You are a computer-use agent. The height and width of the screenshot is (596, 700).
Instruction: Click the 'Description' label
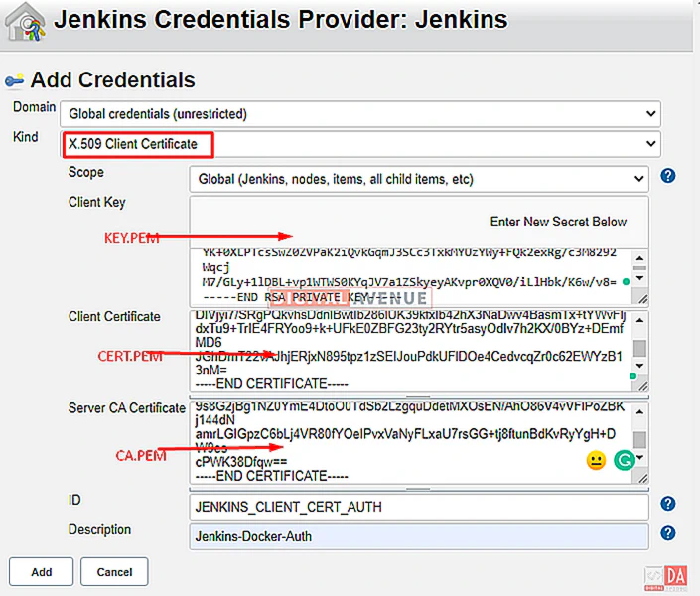(99, 529)
